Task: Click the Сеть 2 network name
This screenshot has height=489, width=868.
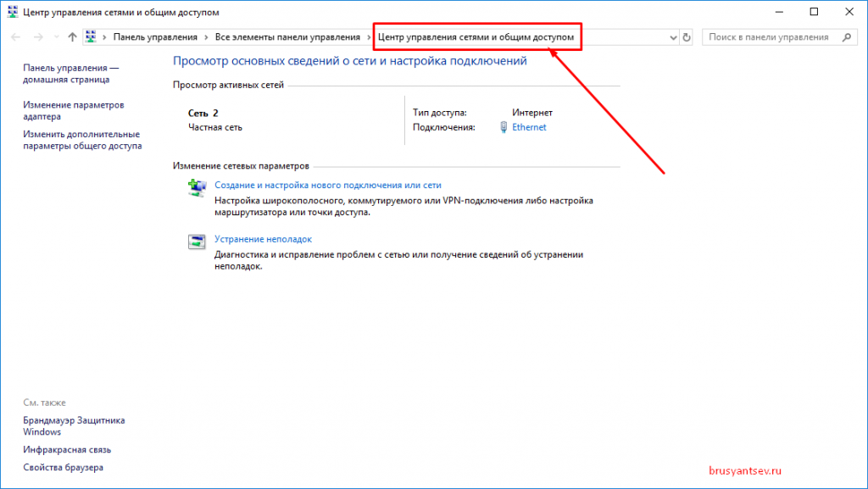Action: [x=203, y=113]
